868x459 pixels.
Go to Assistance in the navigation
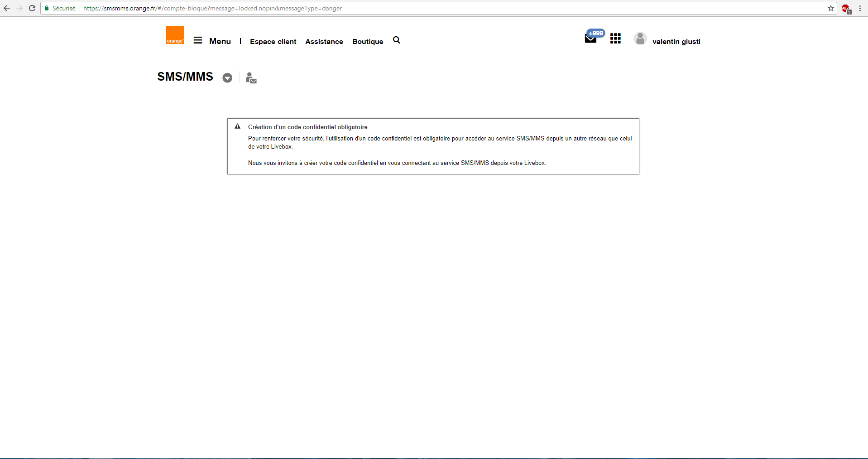coord(324,41)
